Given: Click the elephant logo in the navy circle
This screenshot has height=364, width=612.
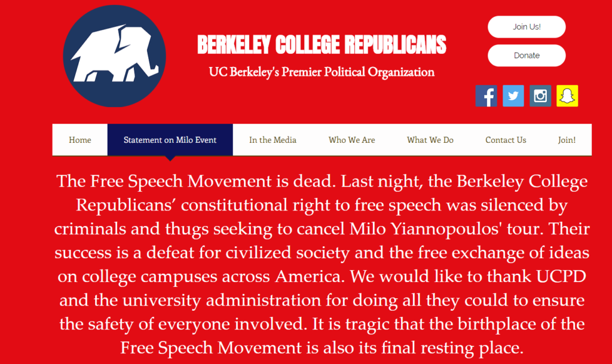Looking at the screenshot, I should pyautogui.click(x=114, y=56).
